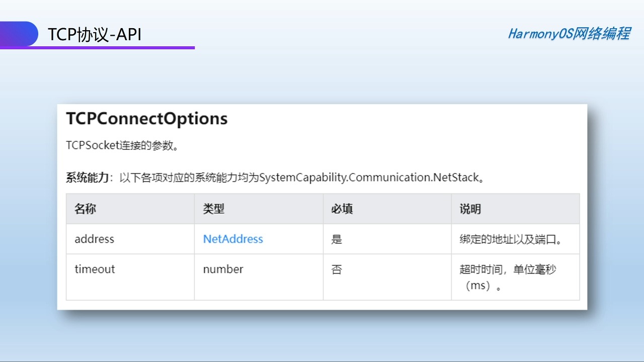Select the address name cell
Screen dimensions: 644x362
95,239
